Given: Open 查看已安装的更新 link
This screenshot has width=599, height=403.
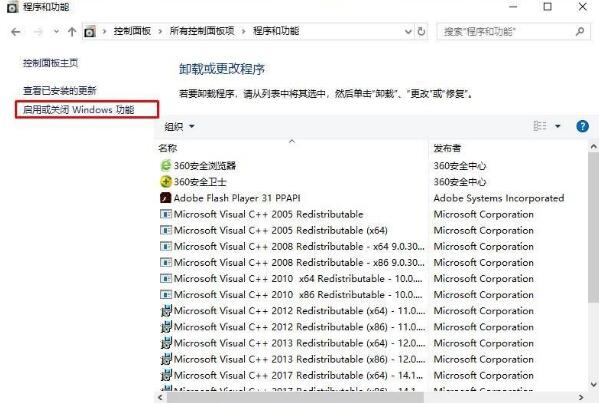Looking at the screenshot, I should (x=60, y=91).
